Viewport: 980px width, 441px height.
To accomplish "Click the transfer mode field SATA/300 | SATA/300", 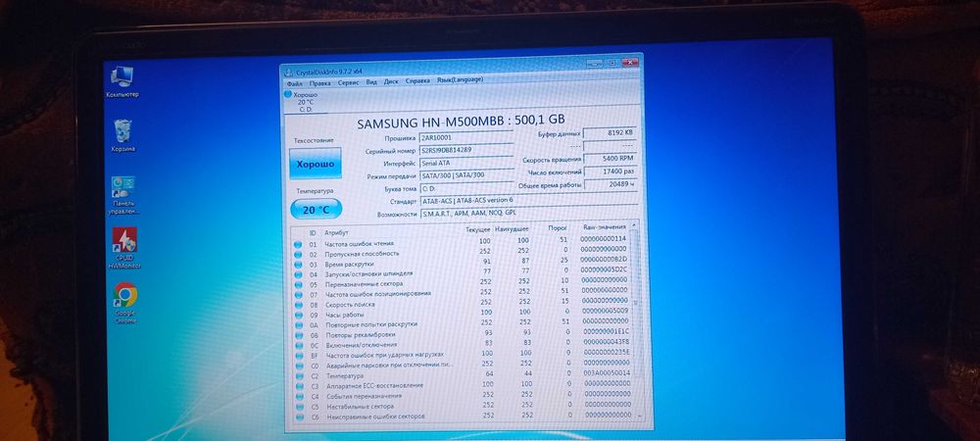I will (466, 176).
